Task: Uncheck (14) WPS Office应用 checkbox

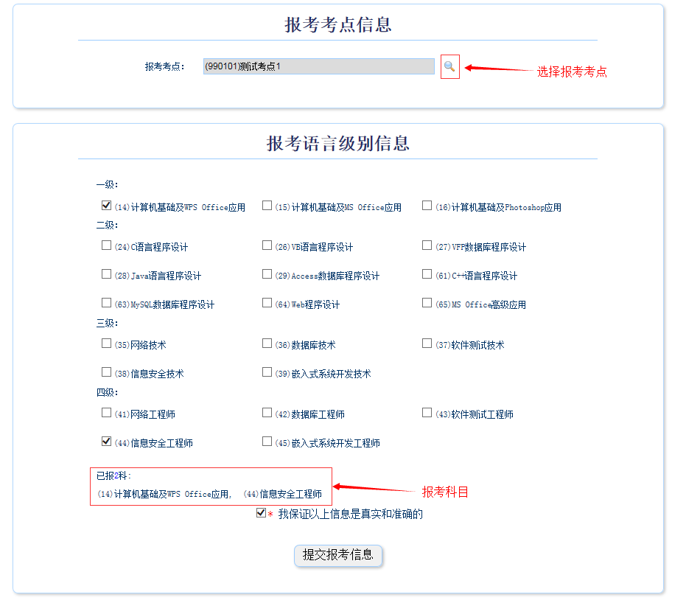Action: click(x=107, y=206)
